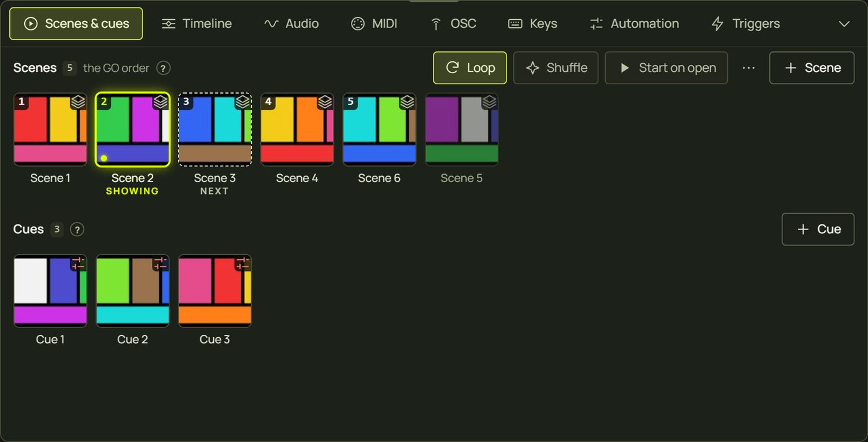Image resolution: width=868 pixels, height=442 pixels.
Task: Click the yellow showing dot on Scene 2
Action: tap(104, 158)
